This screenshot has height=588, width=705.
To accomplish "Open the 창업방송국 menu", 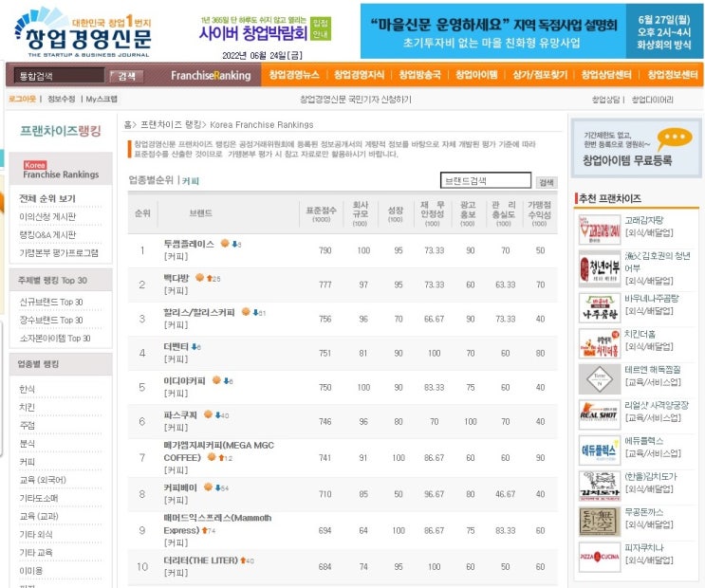I will [x=420, y=75].
